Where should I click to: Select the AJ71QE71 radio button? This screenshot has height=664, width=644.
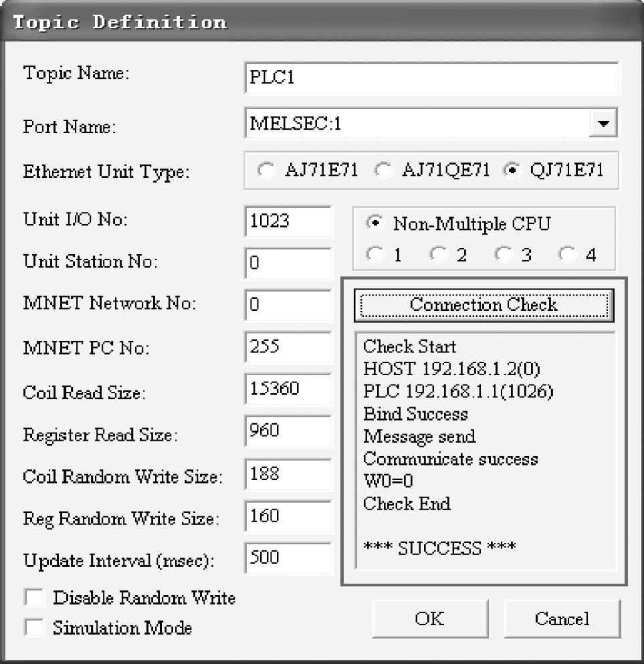[383, 171]
